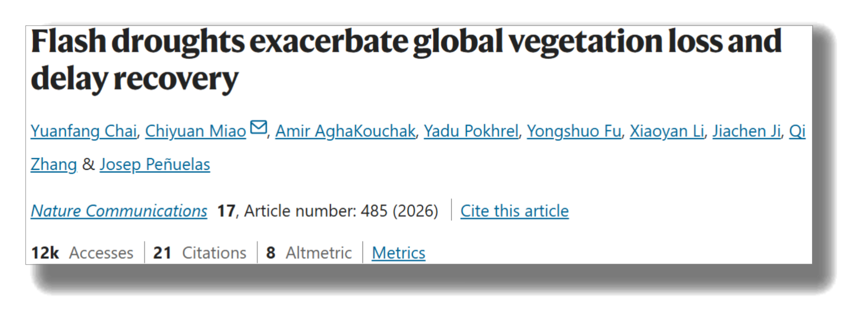Open author link Xiaoyan Li

click(x=666, y=131)
